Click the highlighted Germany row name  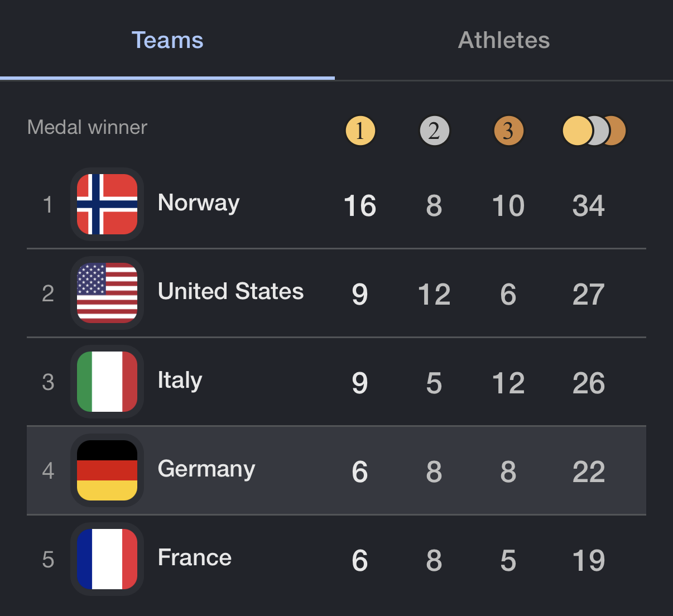(206, 469)
